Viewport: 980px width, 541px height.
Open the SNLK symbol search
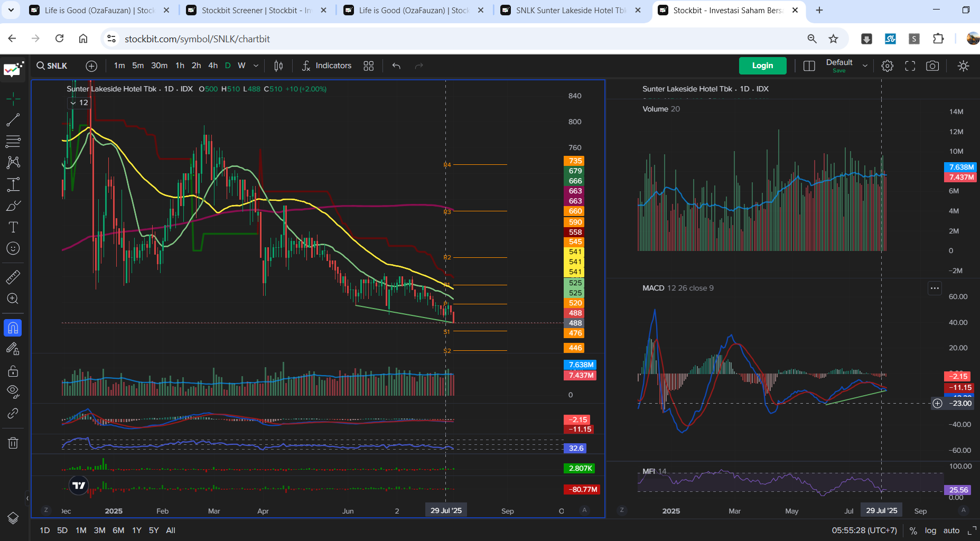(x=52, y=66)
